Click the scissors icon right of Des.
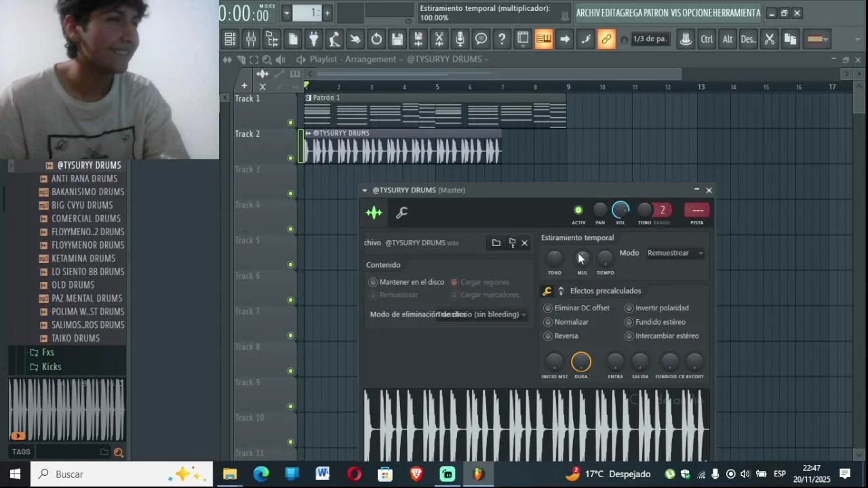The height and width of the screenshot is (488, 868). (x=769, y=39)
